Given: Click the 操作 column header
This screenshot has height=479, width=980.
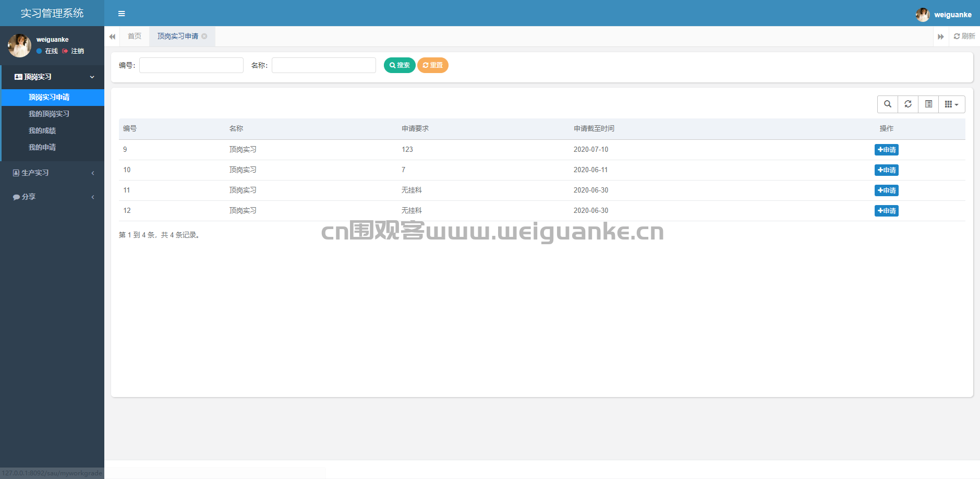Looking at the screenshot, I should [x=887, y=128].
